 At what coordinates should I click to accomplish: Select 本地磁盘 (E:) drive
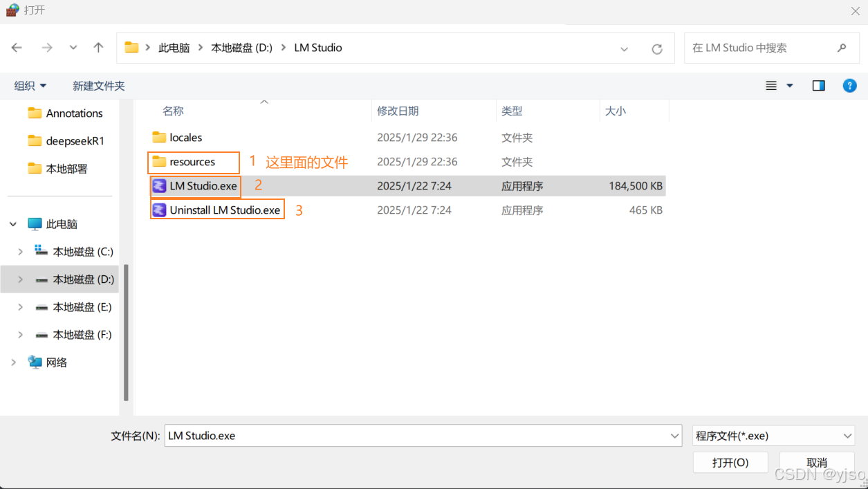point(74,307)
